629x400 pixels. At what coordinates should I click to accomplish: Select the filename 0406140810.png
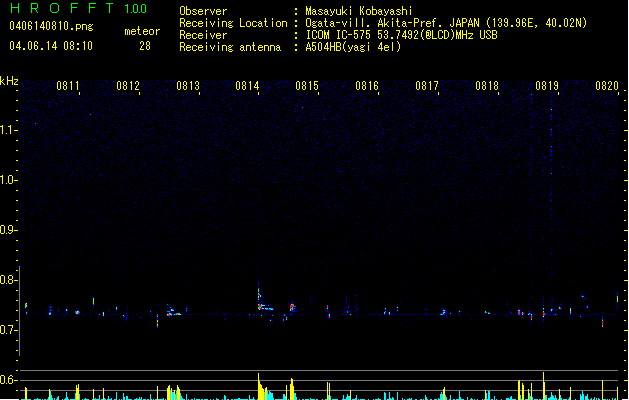click(x=51, y=26)
